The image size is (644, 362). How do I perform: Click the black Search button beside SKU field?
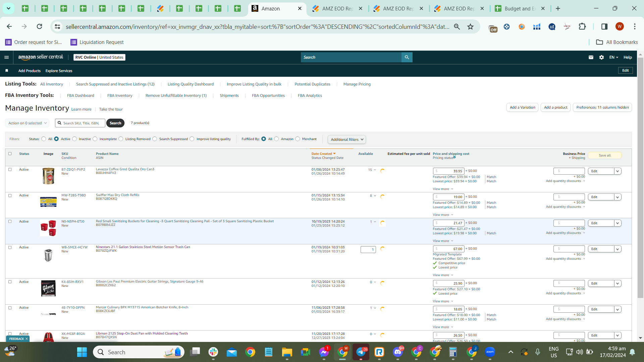115,123
